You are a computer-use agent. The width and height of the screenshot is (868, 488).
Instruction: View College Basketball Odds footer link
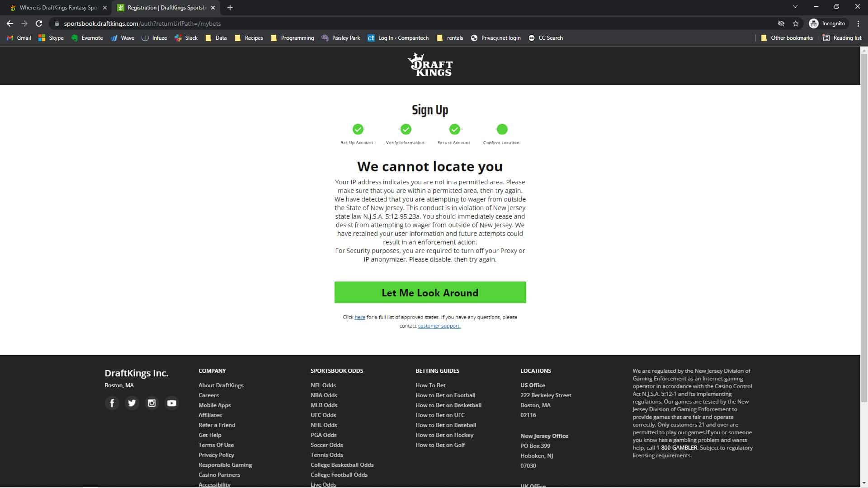point(342,465)
